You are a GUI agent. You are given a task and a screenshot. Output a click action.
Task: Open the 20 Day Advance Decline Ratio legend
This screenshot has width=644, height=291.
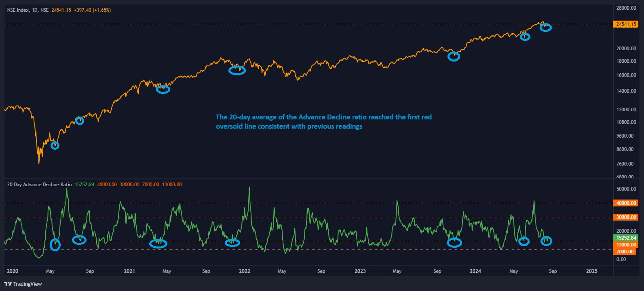click(39, 185)
